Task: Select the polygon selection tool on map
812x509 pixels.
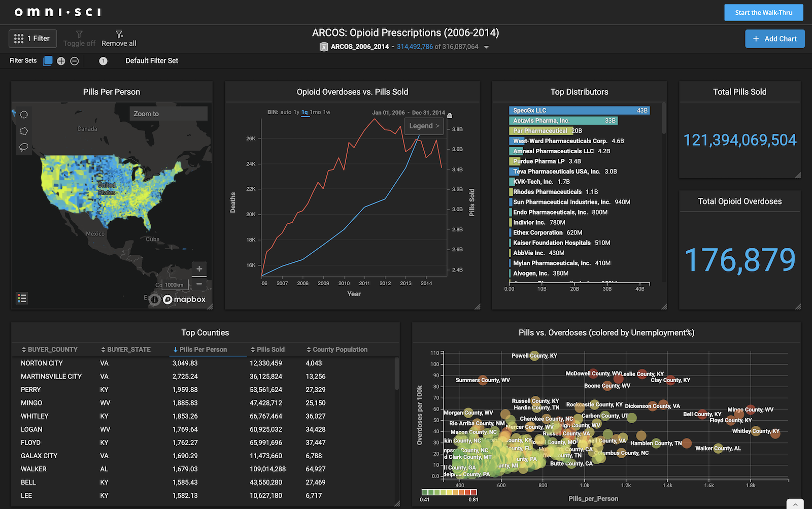Action: (24, 131)
